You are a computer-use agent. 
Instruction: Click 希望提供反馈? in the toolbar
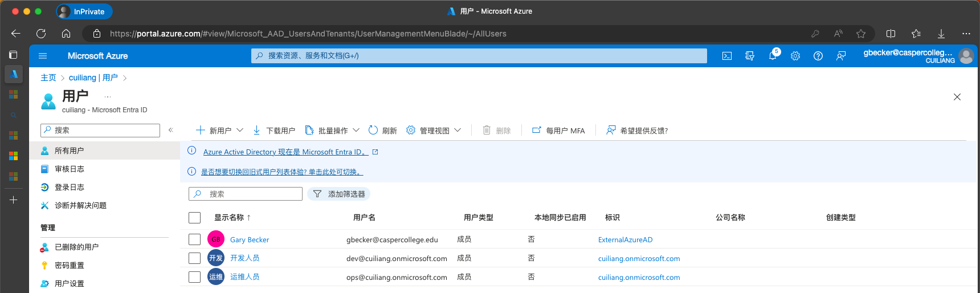point(637,131)
